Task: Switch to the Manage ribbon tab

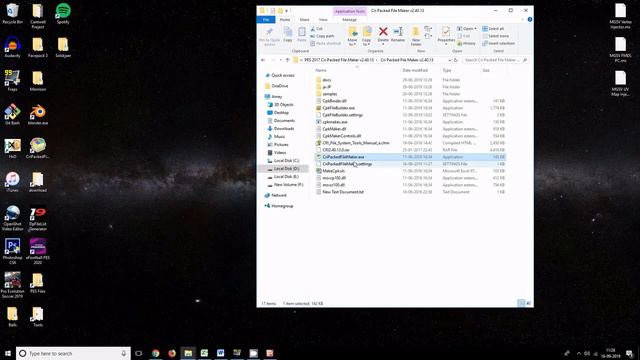Action: (x=349, y=20)
